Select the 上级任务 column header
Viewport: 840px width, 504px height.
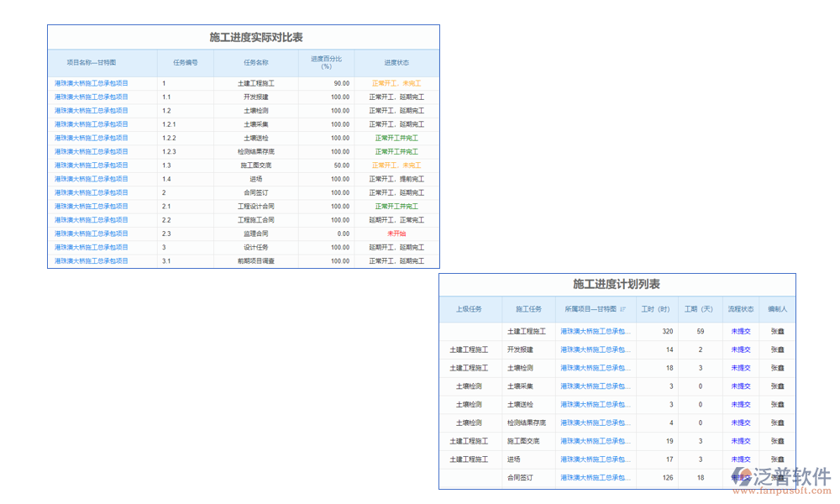point(469,309)
